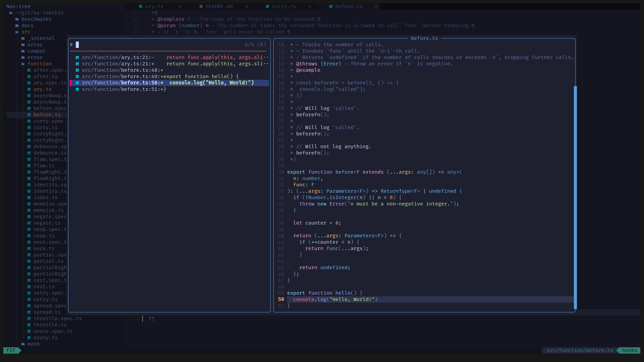Click the file icon beside before.ts in the tree

click(29, 115)
